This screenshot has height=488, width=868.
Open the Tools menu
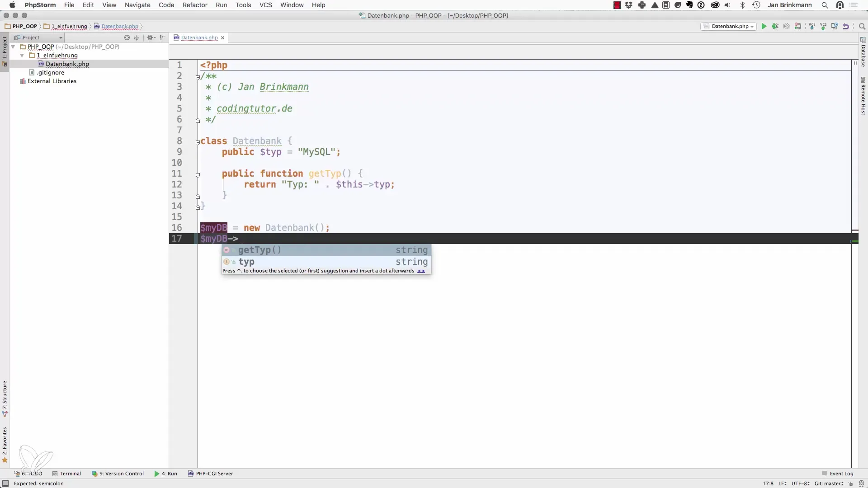(x=243, y=5)
